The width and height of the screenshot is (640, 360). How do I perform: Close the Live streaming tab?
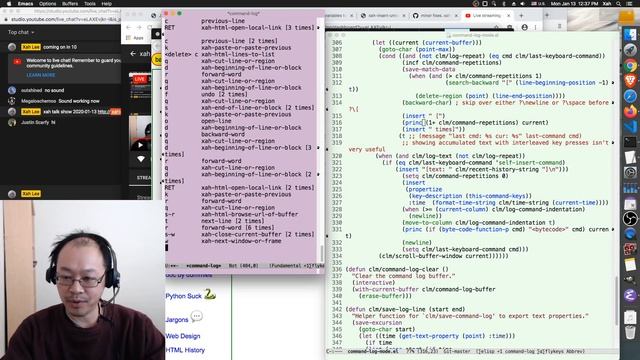click(509, 16)
